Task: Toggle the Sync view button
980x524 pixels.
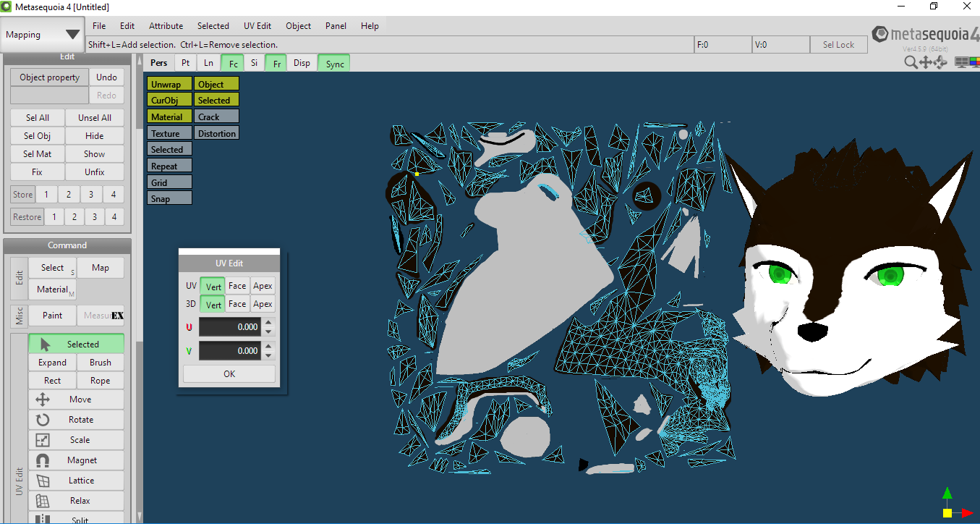Action: 334,64
